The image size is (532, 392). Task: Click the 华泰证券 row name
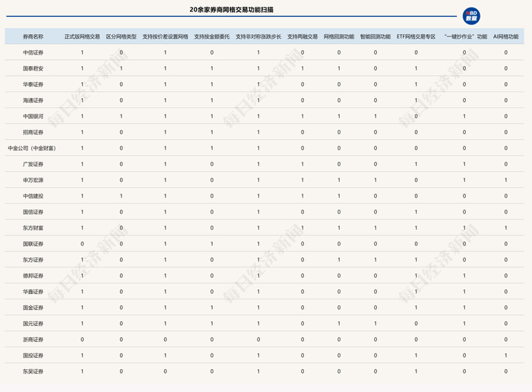(x=33, y=84)
